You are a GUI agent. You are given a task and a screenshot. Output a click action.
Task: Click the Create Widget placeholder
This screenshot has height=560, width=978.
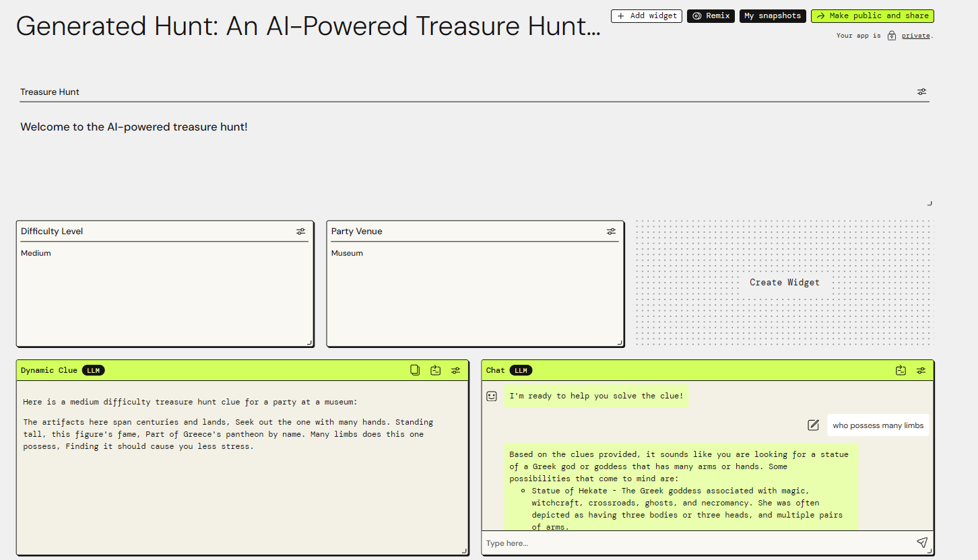point(785,283)
